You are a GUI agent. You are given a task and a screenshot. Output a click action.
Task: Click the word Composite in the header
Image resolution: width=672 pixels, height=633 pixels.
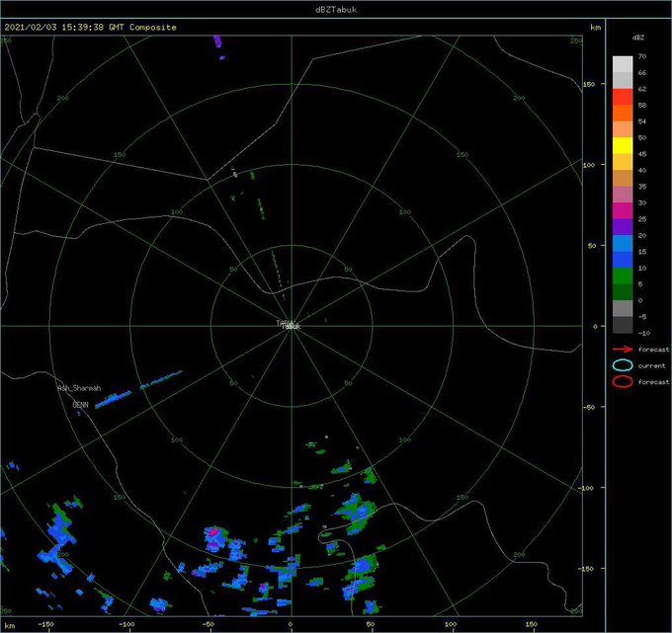tap(153, 27)
